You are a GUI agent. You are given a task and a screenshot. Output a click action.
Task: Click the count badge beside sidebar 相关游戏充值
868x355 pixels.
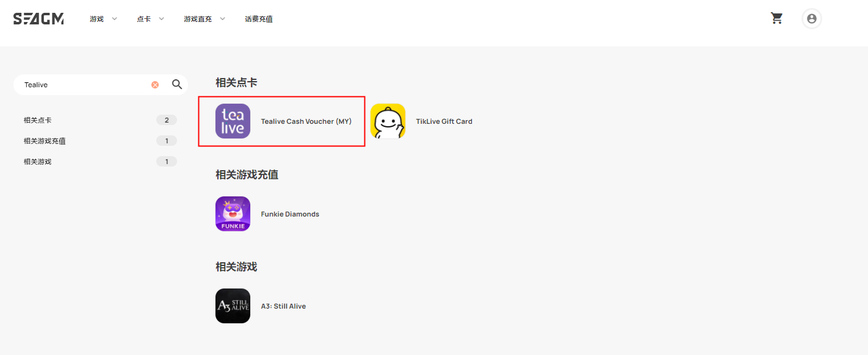(x=167, y=141)
